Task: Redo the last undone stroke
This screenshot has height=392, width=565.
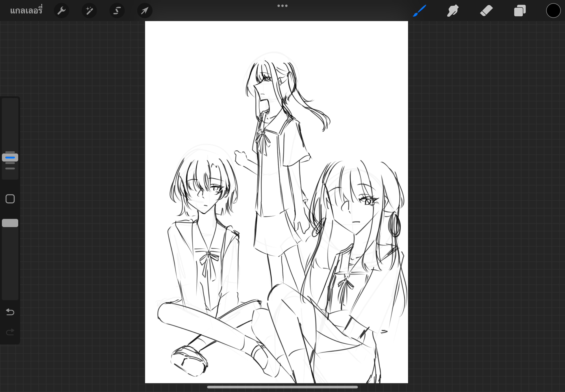Action: 10,332
